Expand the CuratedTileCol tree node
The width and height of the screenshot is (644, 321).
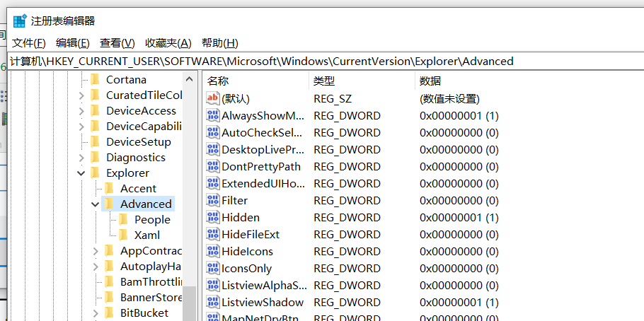tap(81, 95)
